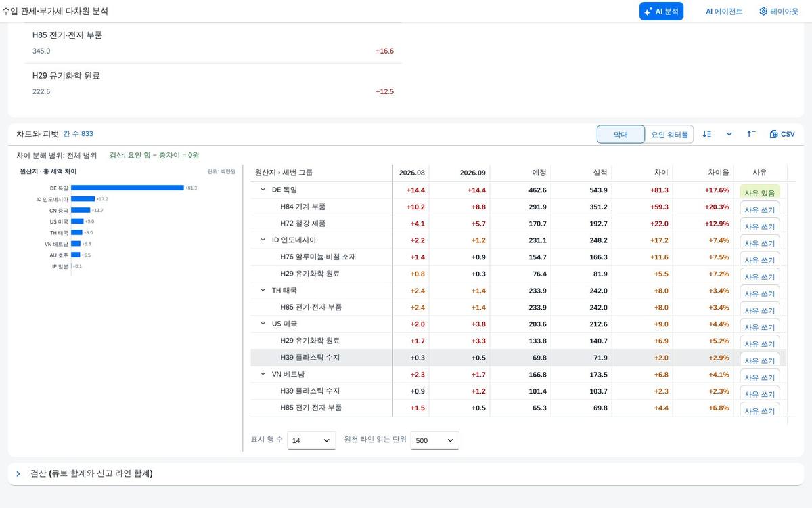This screenshot has height=508, width=812.
Task: Click 사유 쓰기 for ID 인도네시아 row
Action: coord(760,242)
